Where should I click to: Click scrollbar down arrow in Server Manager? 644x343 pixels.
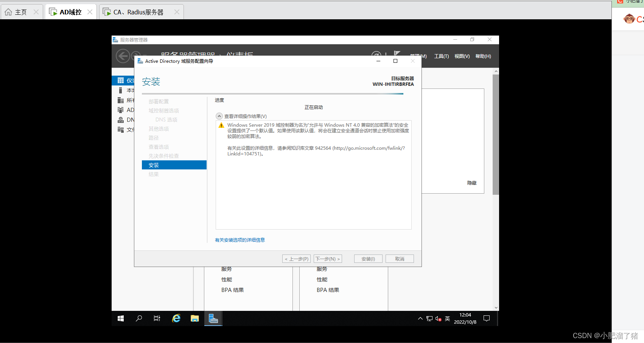click(x=496, y=308)
